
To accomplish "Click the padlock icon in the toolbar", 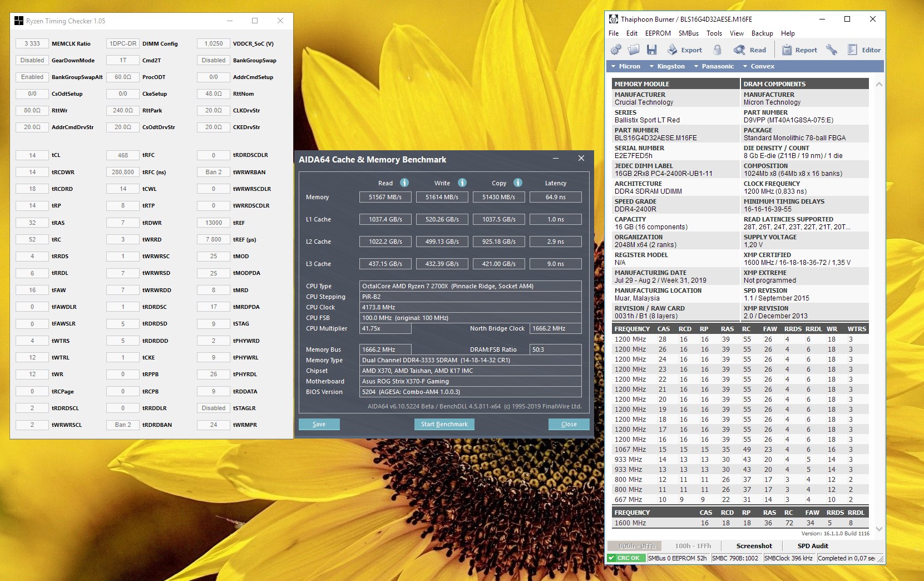I will click(718, 50).
